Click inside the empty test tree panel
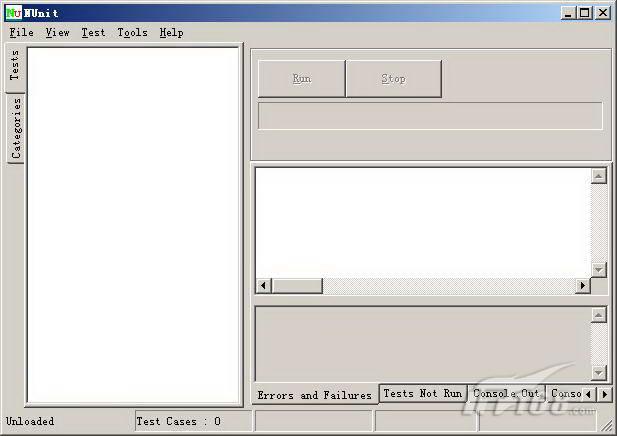Viewport: 617px width, 436px height. 133,225
